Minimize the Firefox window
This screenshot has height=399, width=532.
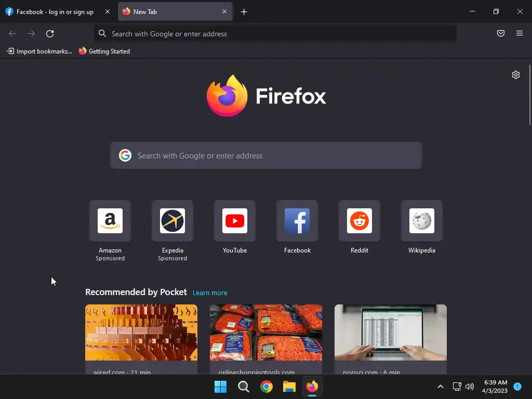click(472, 11)
